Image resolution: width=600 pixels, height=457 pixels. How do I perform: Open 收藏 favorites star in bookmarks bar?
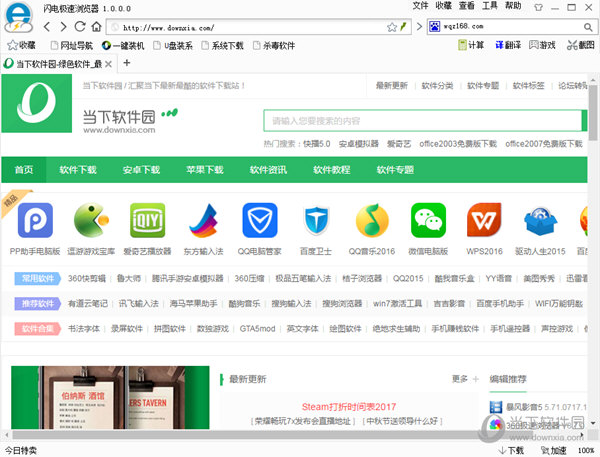[21, 45]
